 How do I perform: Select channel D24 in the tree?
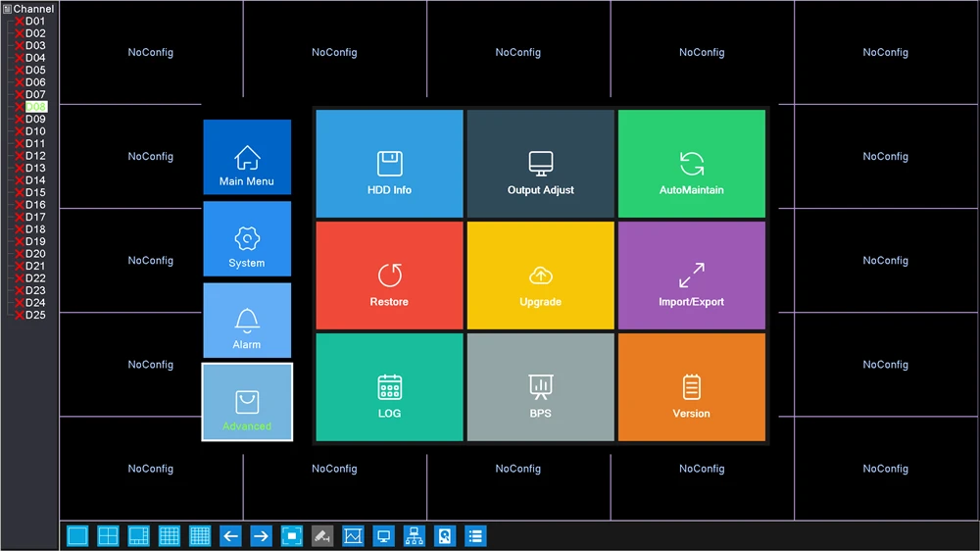(x=35, y=303)
